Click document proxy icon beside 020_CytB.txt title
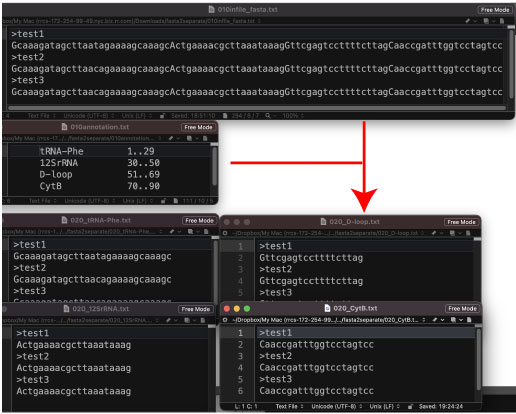516x414 pixels. tap(327, 308)
